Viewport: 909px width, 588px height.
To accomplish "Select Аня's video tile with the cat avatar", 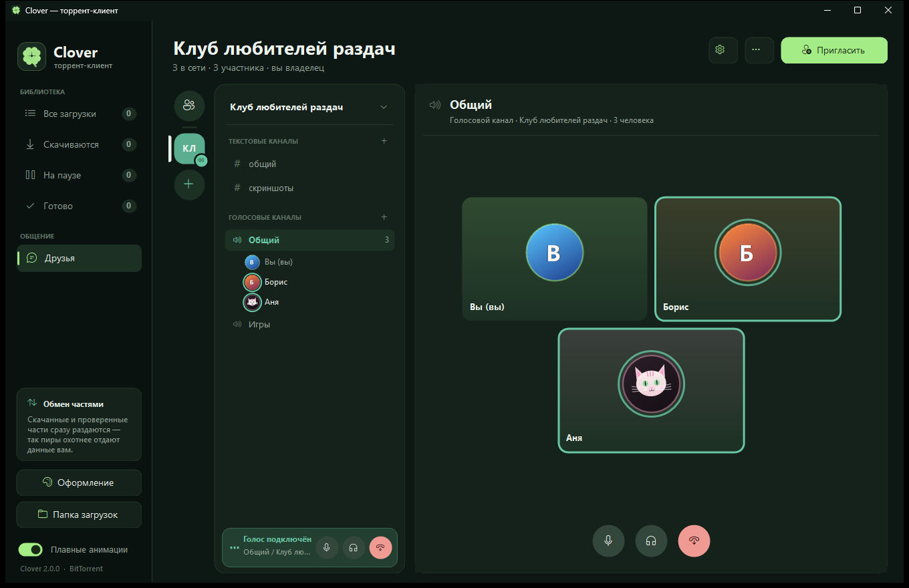I will click(x=651, y=390).
